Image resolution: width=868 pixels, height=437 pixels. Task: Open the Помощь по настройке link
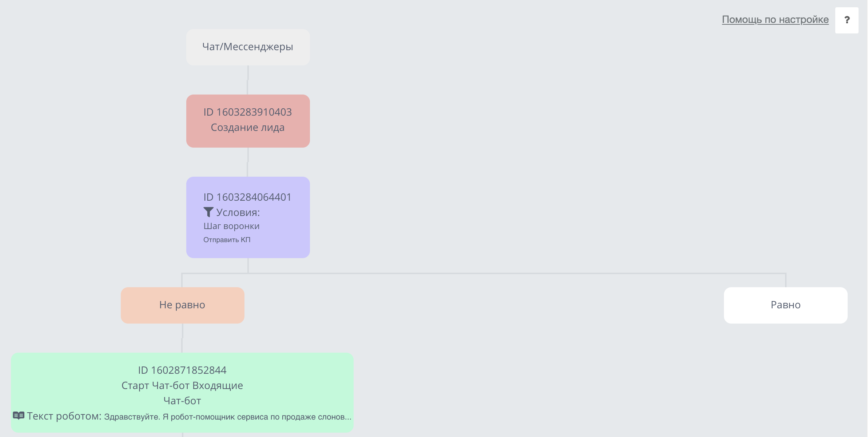click(x=775, y=19)
